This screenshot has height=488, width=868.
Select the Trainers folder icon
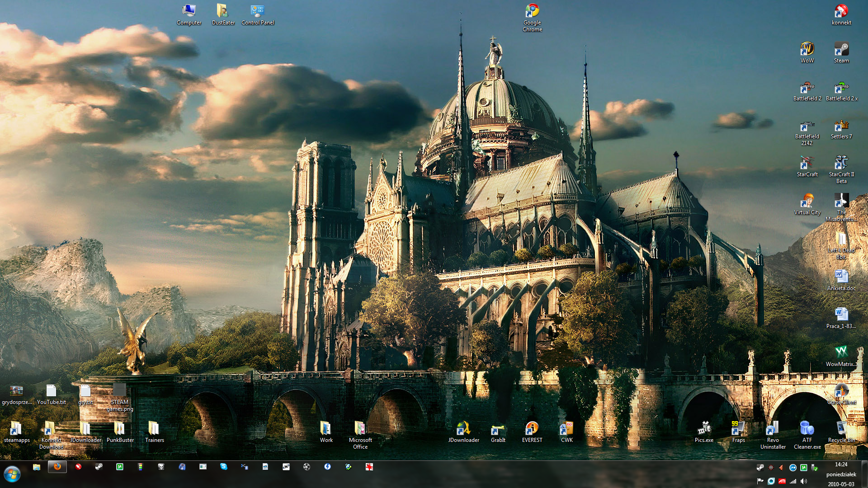(x=154, y=432)
